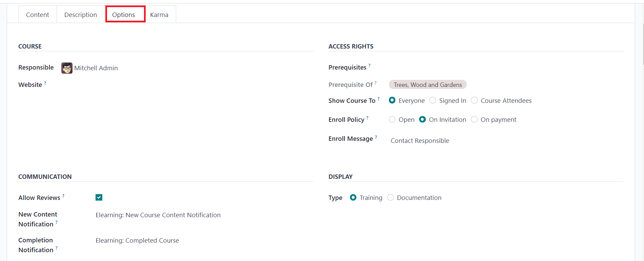Click Mitchell Admin avatar icon
Image resolution: width=644 pixels, height=261 pixels.
(x=67, y=68)
